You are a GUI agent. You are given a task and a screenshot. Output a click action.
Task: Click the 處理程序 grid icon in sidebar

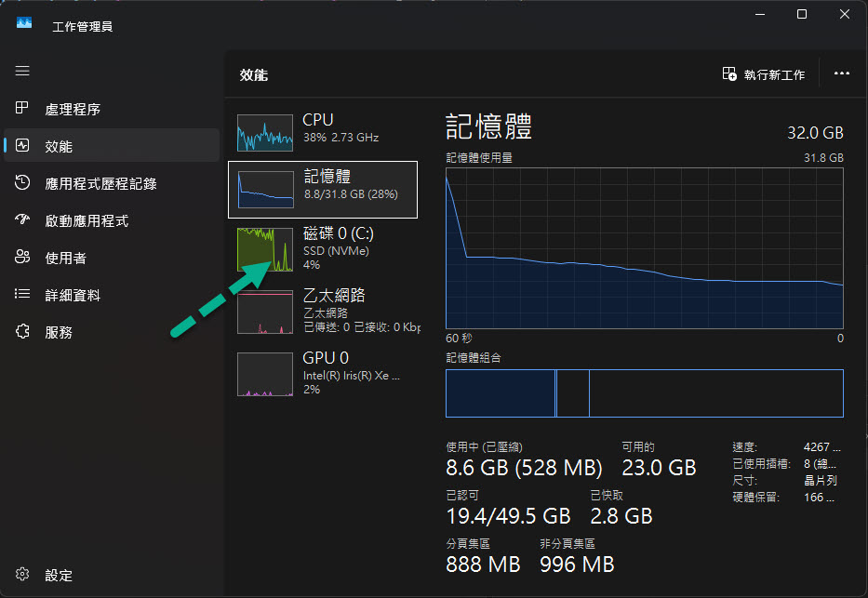[x=22, y=109]
